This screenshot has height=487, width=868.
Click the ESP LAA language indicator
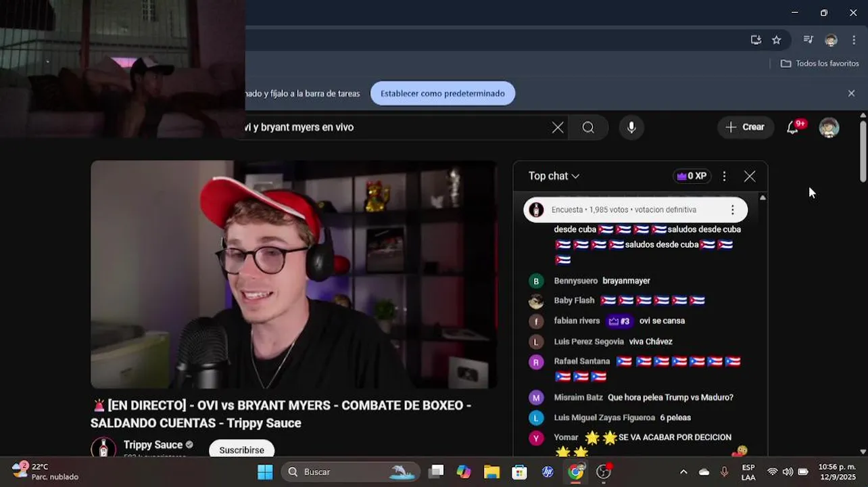pyautogui.click(x=748, y=471)
